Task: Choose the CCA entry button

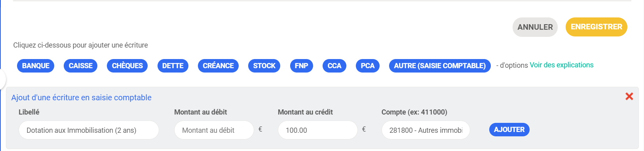Action: pos(334,66)
